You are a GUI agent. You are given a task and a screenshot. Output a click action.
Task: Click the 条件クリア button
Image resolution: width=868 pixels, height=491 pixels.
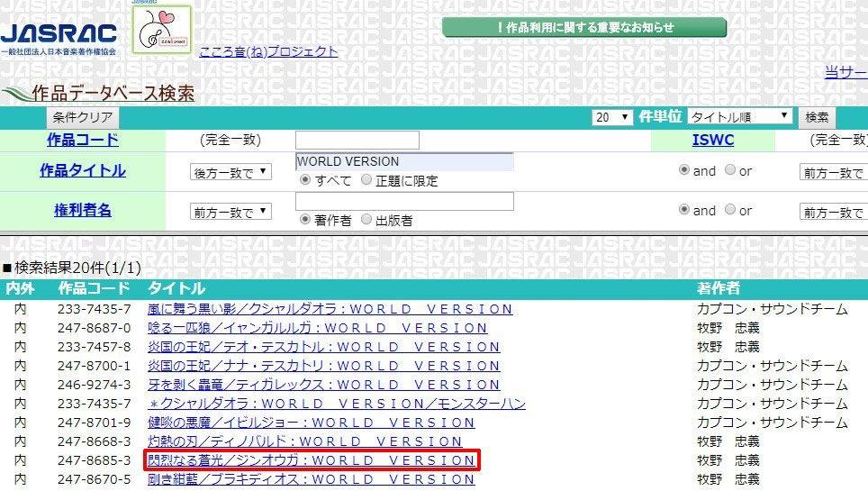pyautogui.click(x=83, y=117)
